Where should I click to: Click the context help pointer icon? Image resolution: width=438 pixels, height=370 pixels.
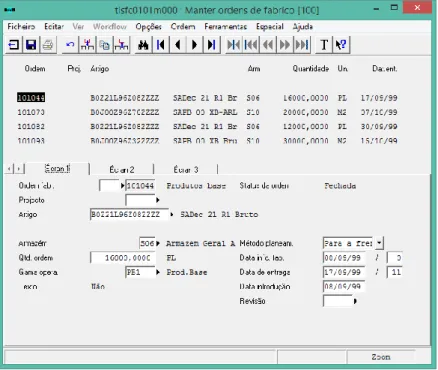click(x=341, y=44)
